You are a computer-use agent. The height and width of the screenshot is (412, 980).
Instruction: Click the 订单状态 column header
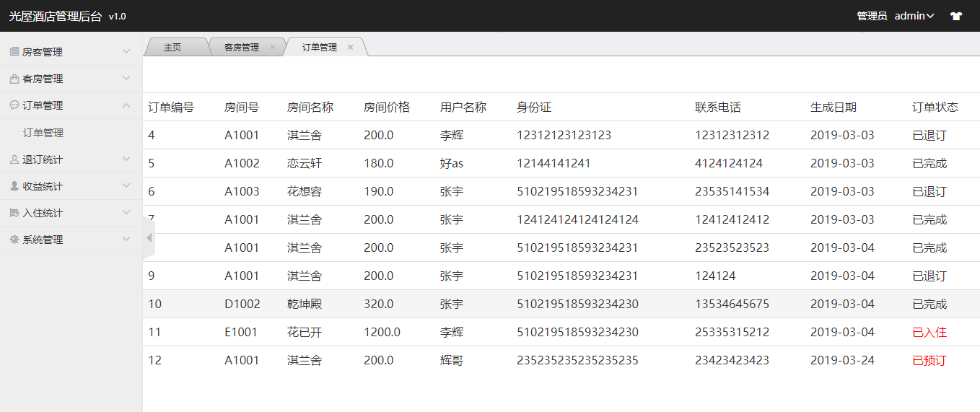pos(935,108)
